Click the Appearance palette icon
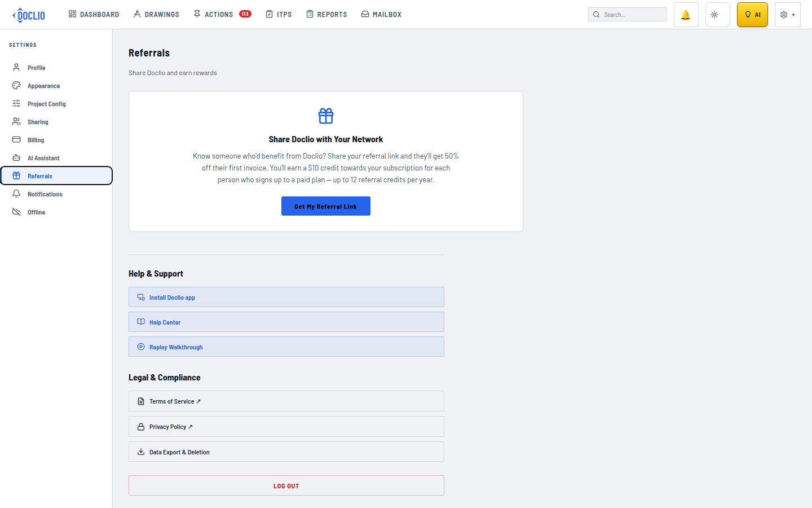Screen dimensions: 812x508 (x=16, y=85)
